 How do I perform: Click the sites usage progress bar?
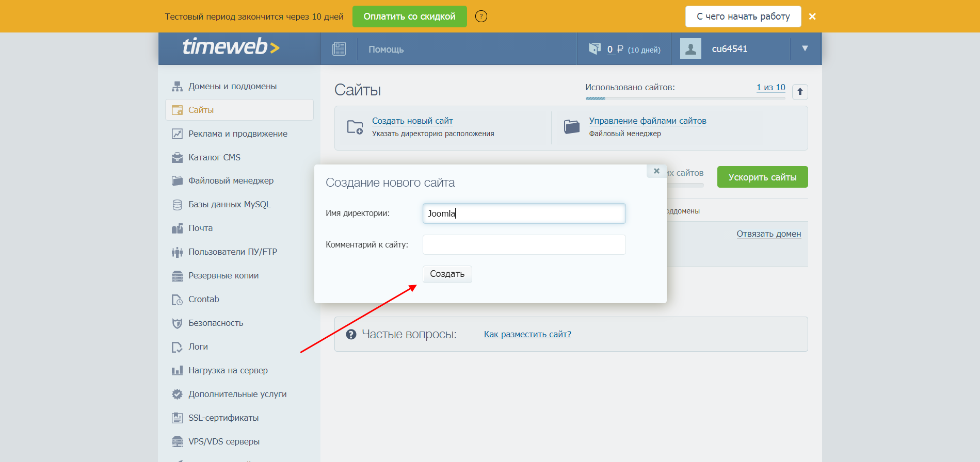pos(685,98)
